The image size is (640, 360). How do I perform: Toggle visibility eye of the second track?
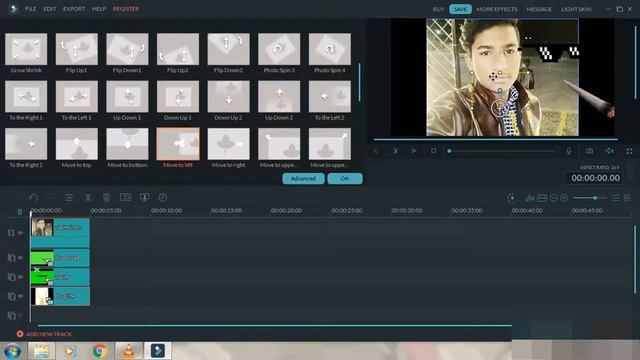[x=20, y=258]
